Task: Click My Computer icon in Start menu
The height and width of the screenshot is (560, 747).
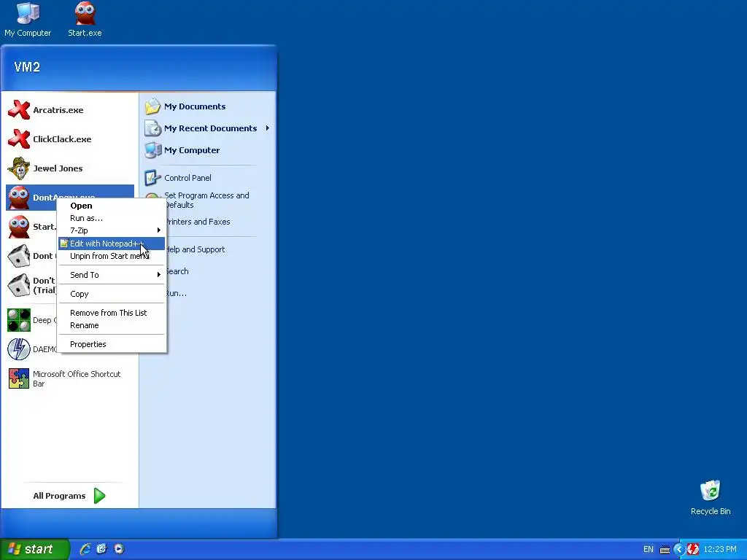Action: click(x=153, y=150)
